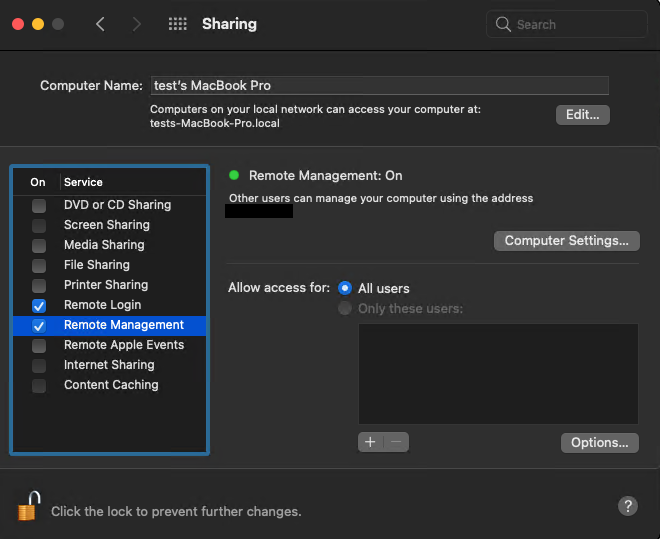The height and width of the screenshot is (539, 660).
Task: Click the green Remote Management status dot
Action: tap(234, 175)
